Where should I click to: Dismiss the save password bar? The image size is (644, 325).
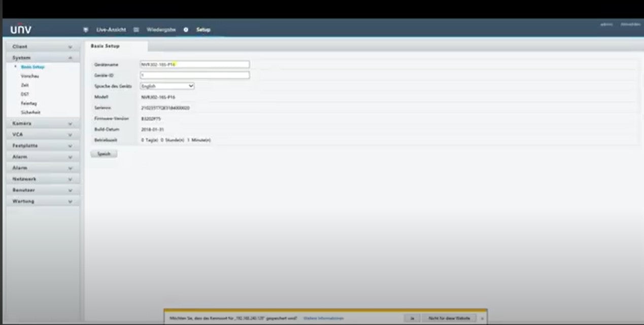pyautogui.click(x=482, y=318)
